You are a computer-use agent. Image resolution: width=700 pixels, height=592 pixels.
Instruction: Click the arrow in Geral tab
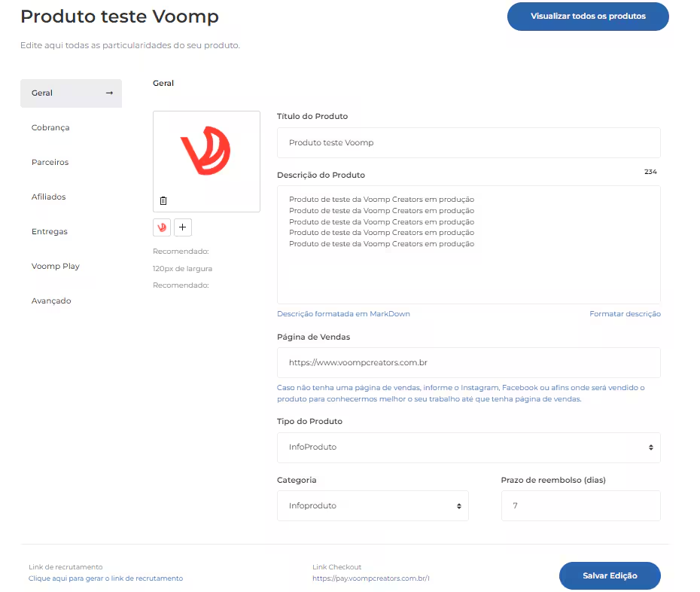pyautogui.click(x=109, y=93)
